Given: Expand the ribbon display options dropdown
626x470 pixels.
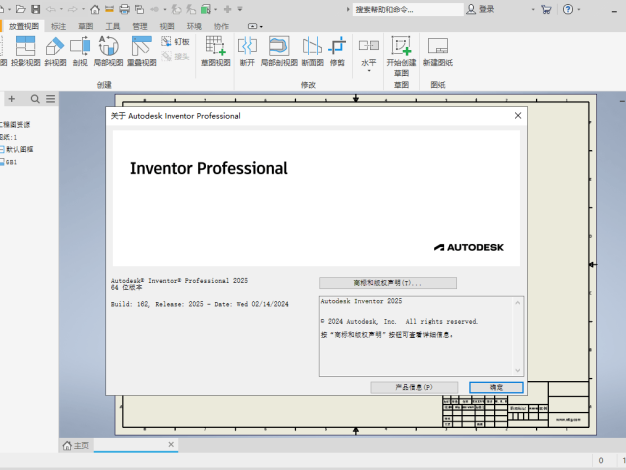Looking at the screenshot, I should (x=255, y=26).
